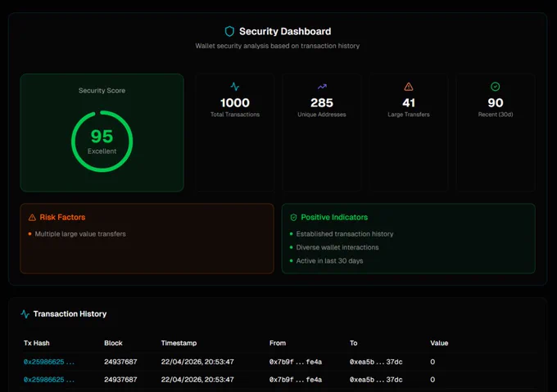Click the To column header

point(354,343)
